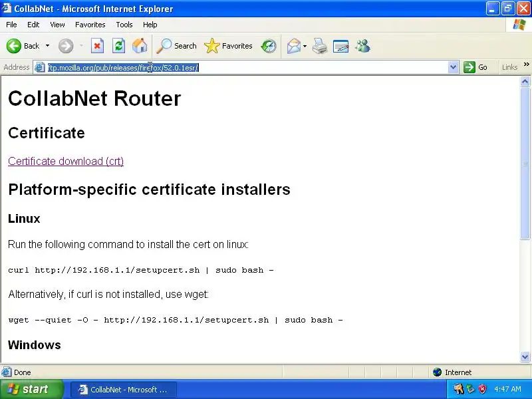This screenshot has height=399, width=532.
Task: Click the first system tray icon
Action: pyautogui.click(x=458, y=389)
